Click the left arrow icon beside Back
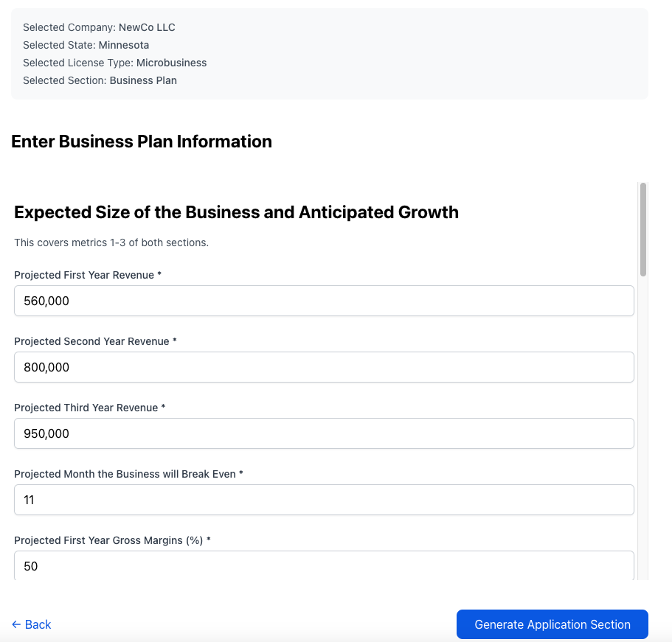This screenshot has width=672, height=642. point(16,624)
